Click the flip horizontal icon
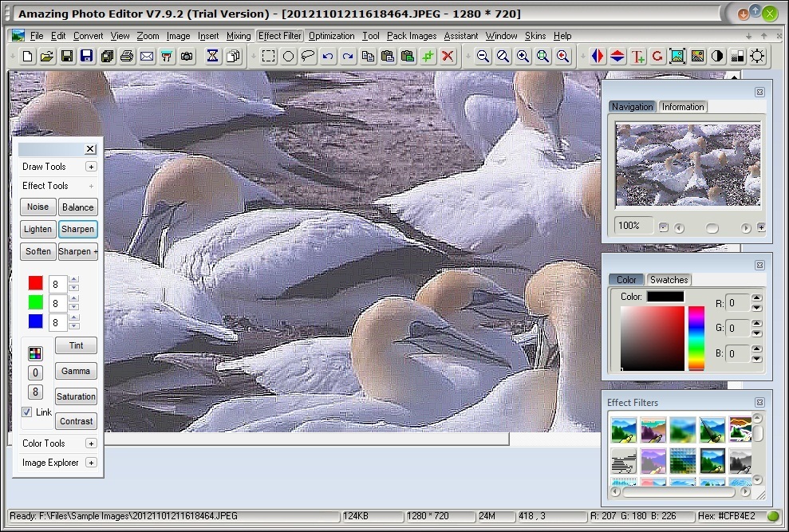Image resolution: width=789 pixels, height=532 pixels. coord(596,56)
